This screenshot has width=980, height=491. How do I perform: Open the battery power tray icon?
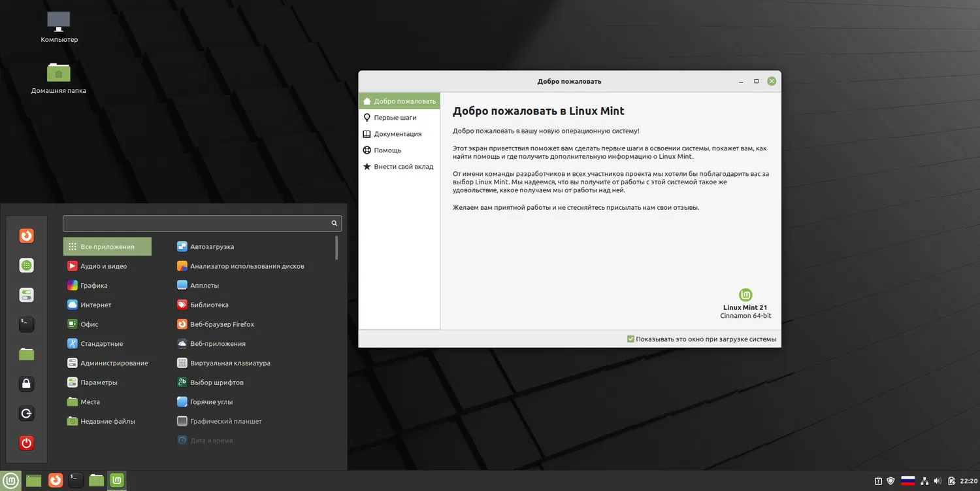click(953, 481)
